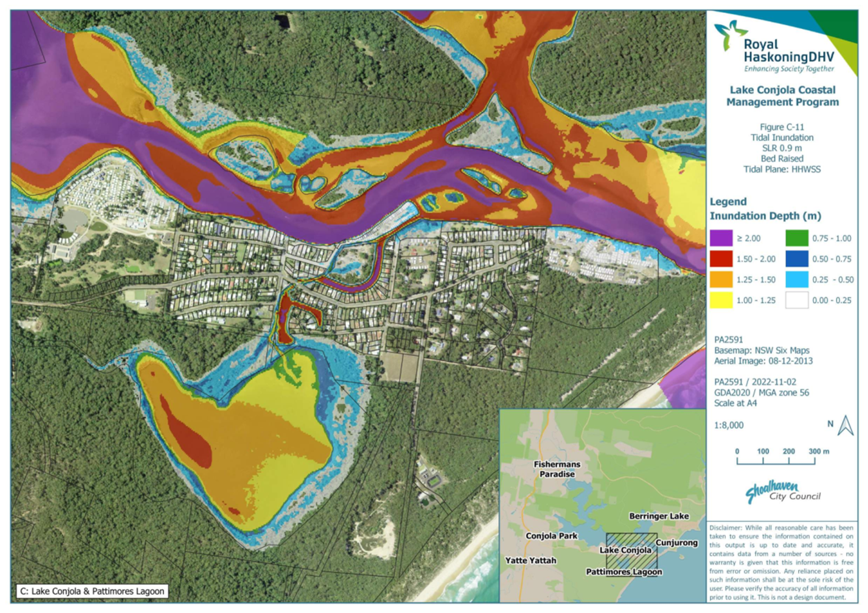Select the green 0.75 - 1.00 legend swatch
868x613 pixels.
click(796, 238)
